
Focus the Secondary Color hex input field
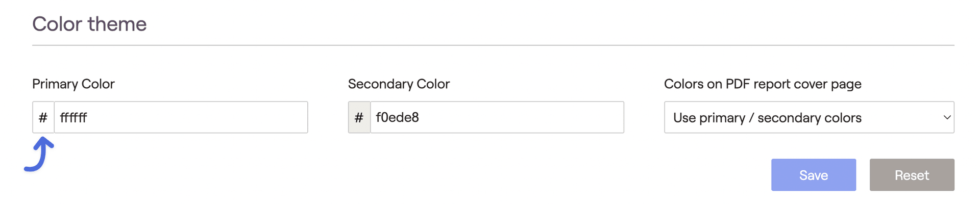[x=497, y=117]
